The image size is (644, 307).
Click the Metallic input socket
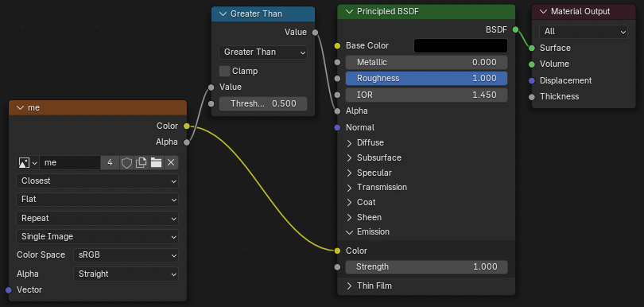point(338,63)
